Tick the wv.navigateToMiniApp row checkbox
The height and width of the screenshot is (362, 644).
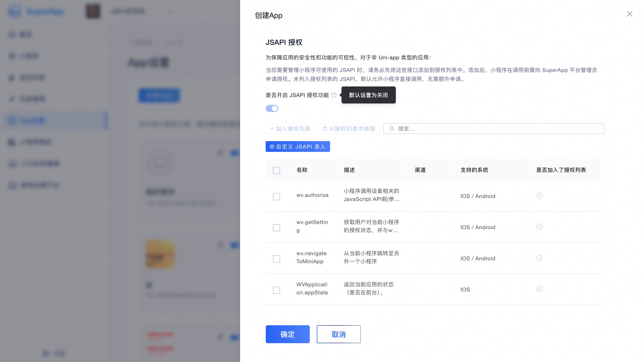pos(276,259)
